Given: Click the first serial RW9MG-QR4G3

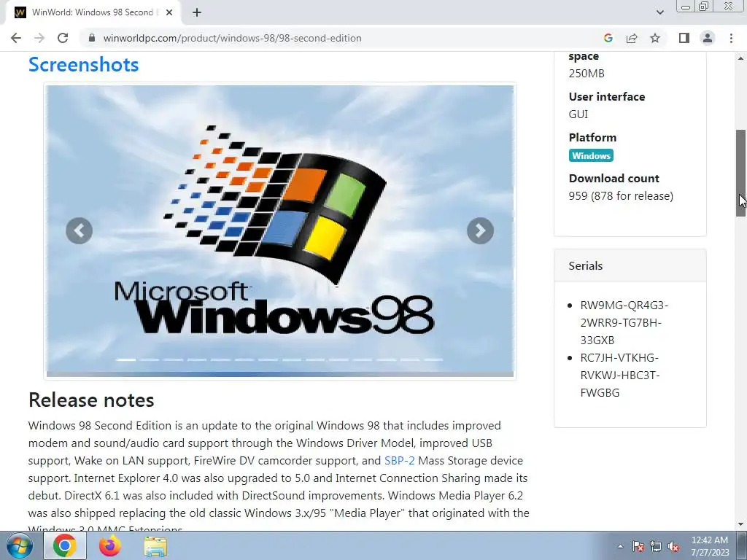Looking at the screenshot, I should [x=624, y=322].
